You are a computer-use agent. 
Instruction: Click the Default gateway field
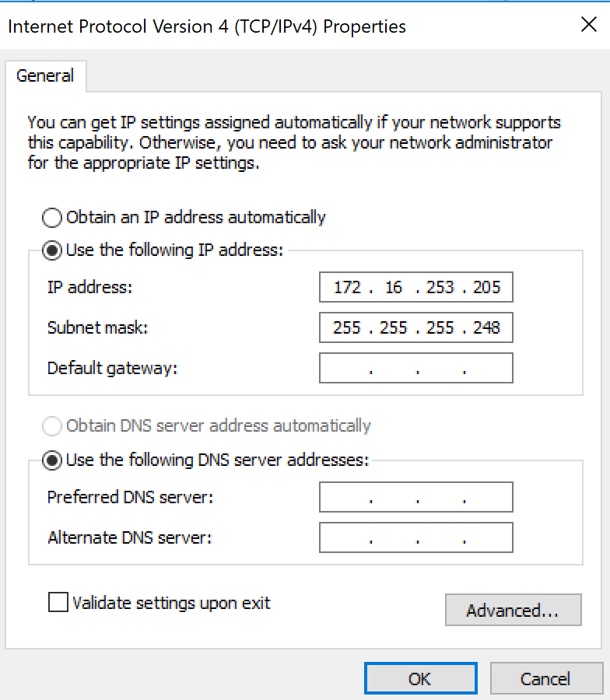[x=416, y=369]
